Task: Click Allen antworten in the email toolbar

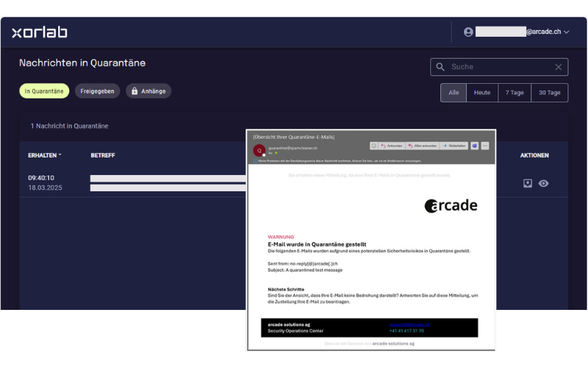Action: pos(422,146)
